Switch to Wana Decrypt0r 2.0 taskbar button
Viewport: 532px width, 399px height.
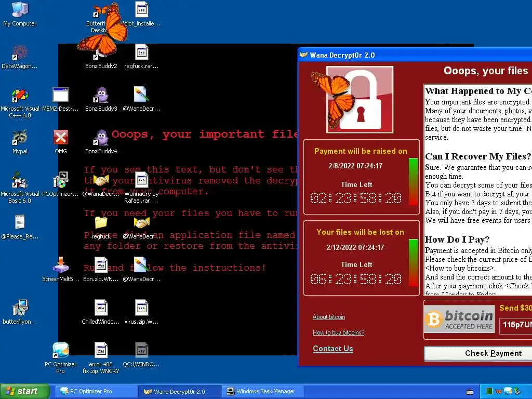pyautogui.click(x=180, y=392)
